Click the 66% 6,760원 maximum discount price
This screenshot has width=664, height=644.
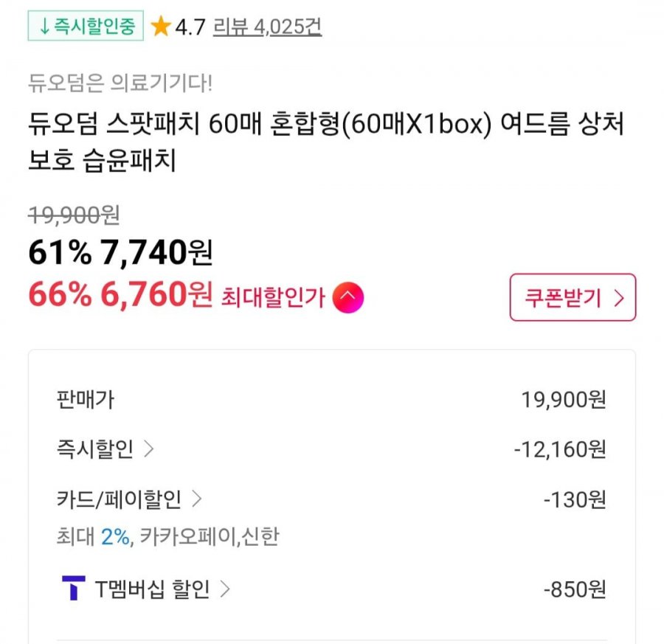120,294
